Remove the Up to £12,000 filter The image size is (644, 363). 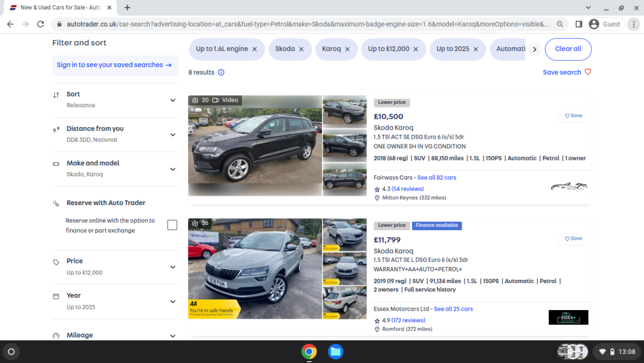tap(415, 49)
